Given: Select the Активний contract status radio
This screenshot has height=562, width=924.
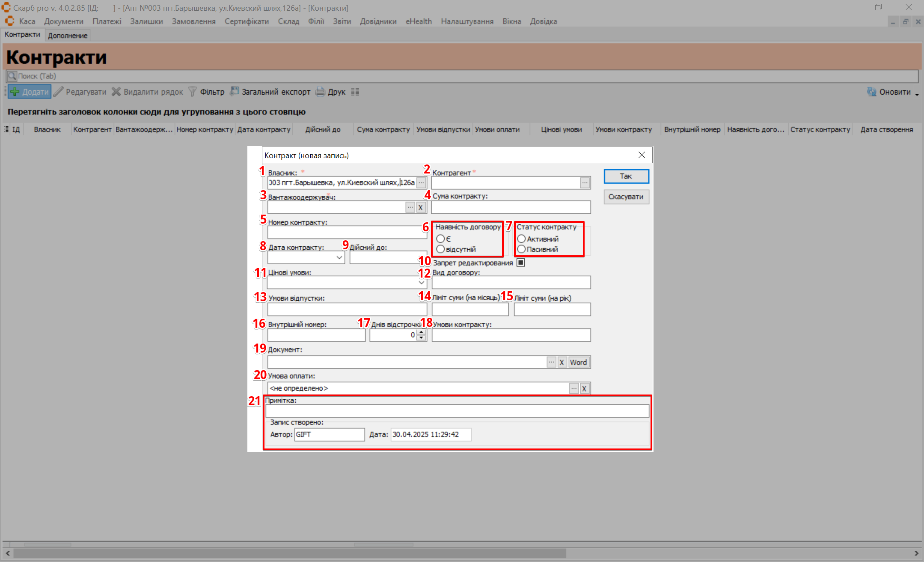Looking at the screenshot, I should [x=521, y=239].
